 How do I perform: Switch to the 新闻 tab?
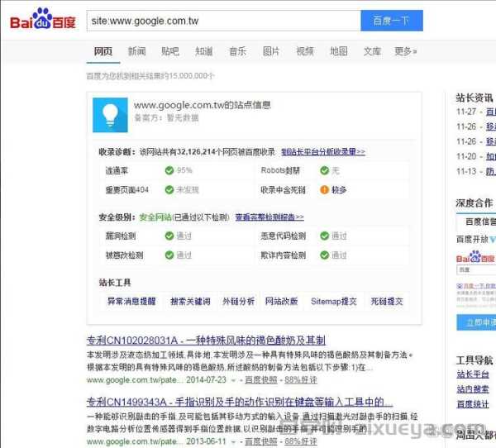[x=136, y=51]
